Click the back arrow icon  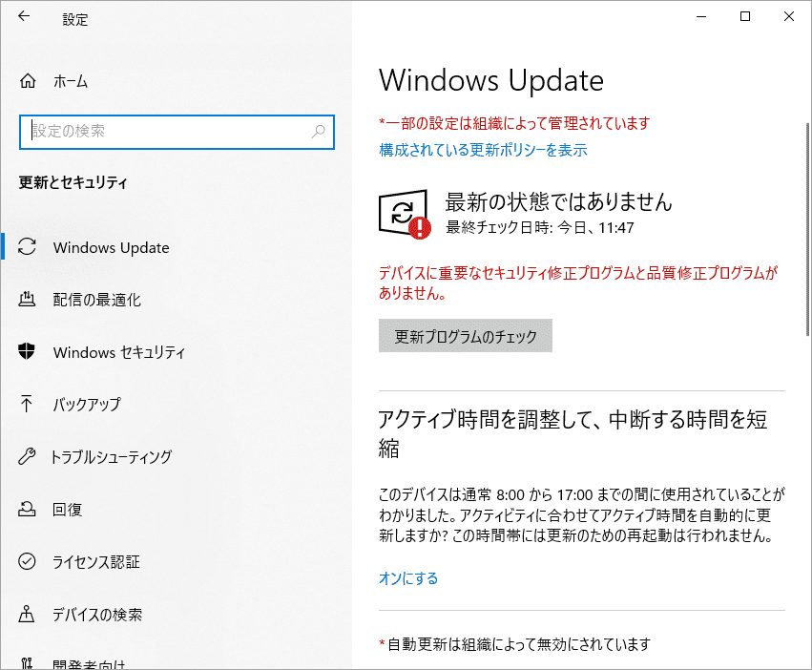point(24,16)
